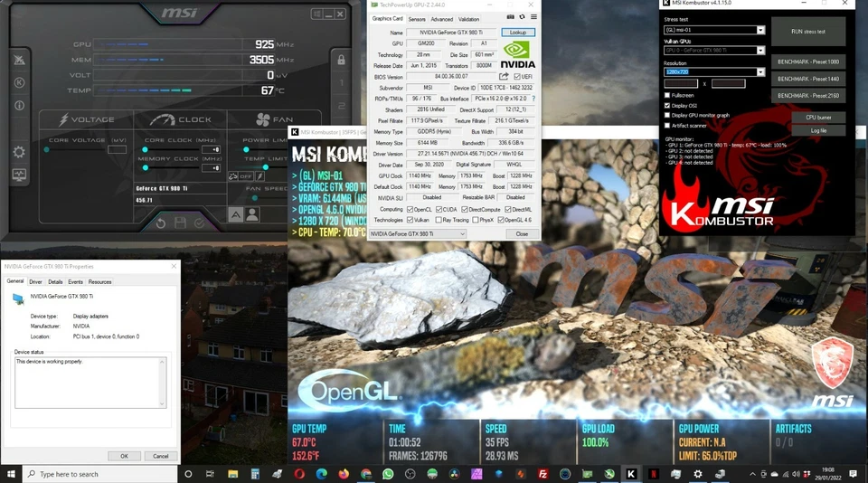Click Afterburner link lightning icon near OFF
The image size is (868, 483).
coord(260,176)
